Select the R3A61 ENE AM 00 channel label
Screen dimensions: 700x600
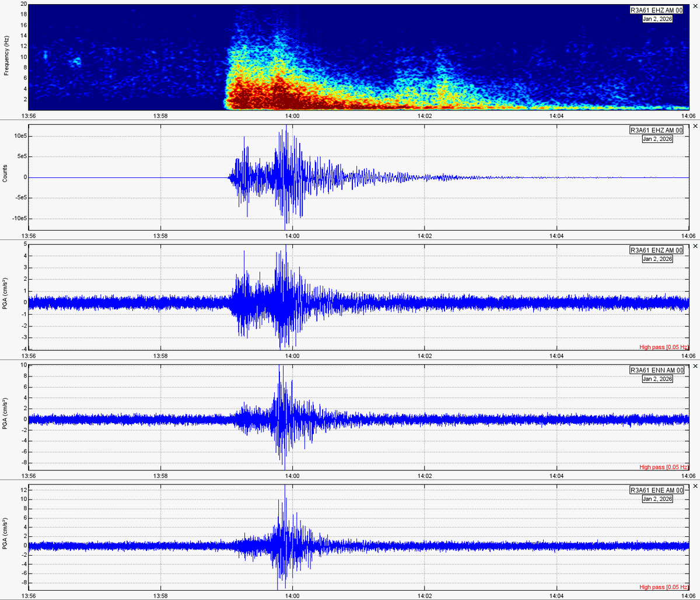coord(656,490)
